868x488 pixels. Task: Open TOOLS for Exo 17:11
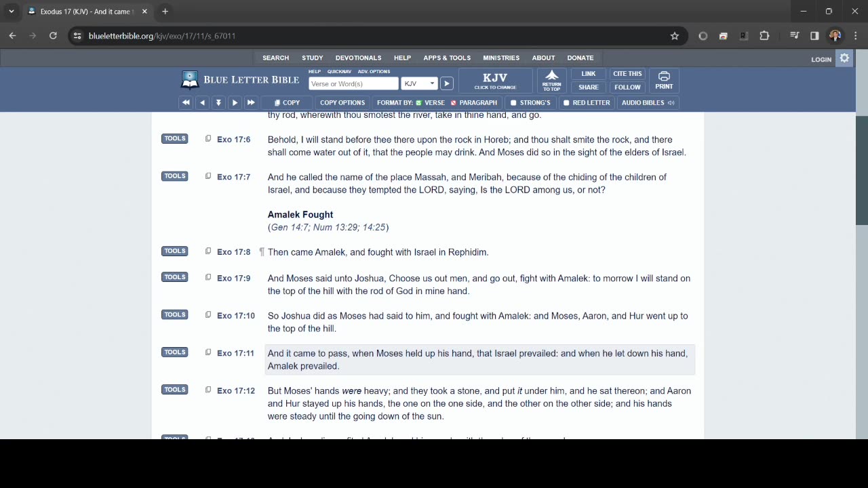point(174,352)
